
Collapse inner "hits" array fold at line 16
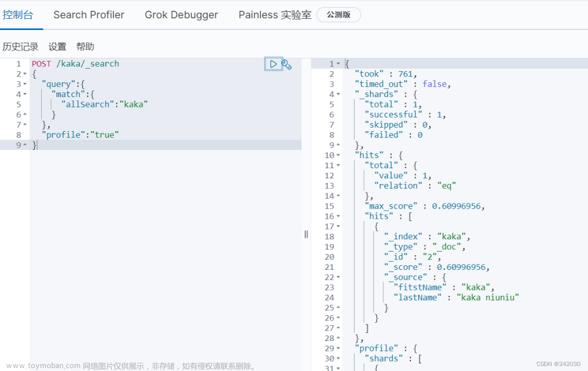(x=338, y=216)
